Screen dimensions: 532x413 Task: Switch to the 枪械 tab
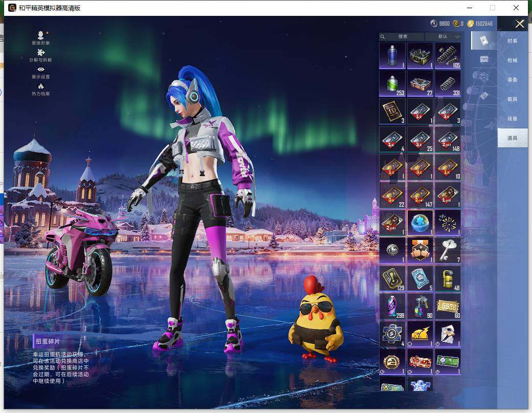pyautogui.click(x=513, y=60)
